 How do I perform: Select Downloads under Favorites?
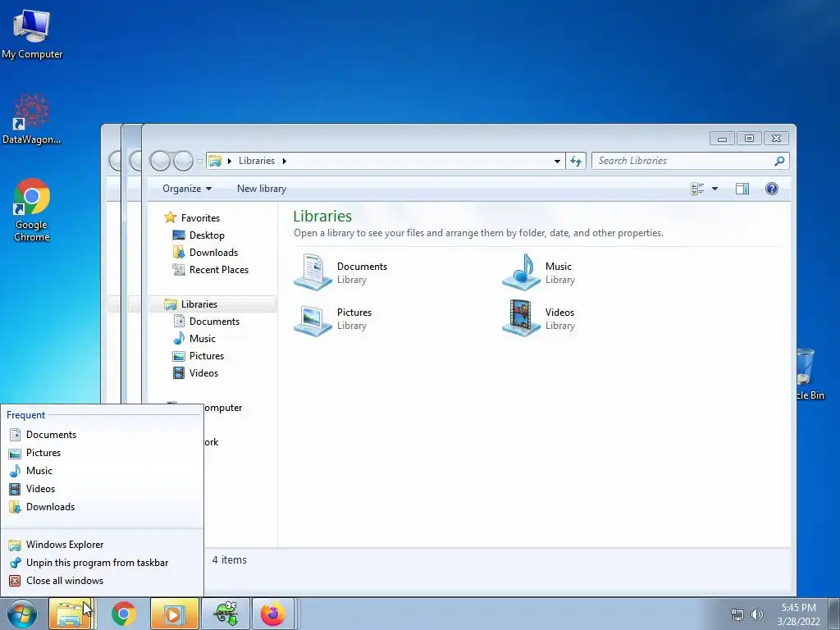tap(205, 253)
